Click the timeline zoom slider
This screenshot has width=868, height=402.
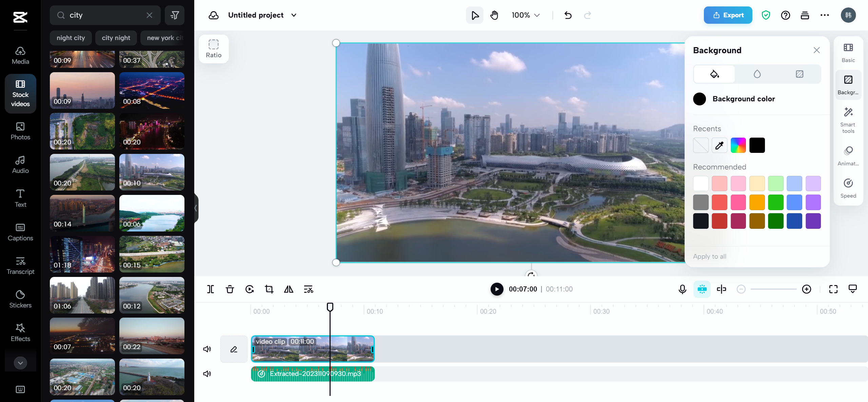click(x=774, y=289)
